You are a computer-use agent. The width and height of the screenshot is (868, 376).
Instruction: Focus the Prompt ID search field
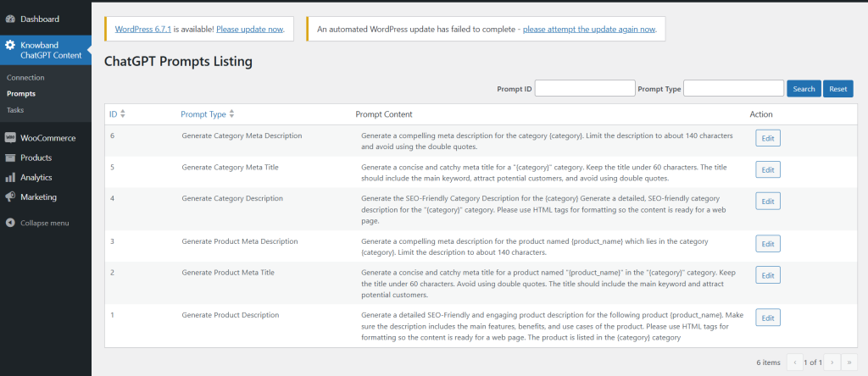(585, 88)
